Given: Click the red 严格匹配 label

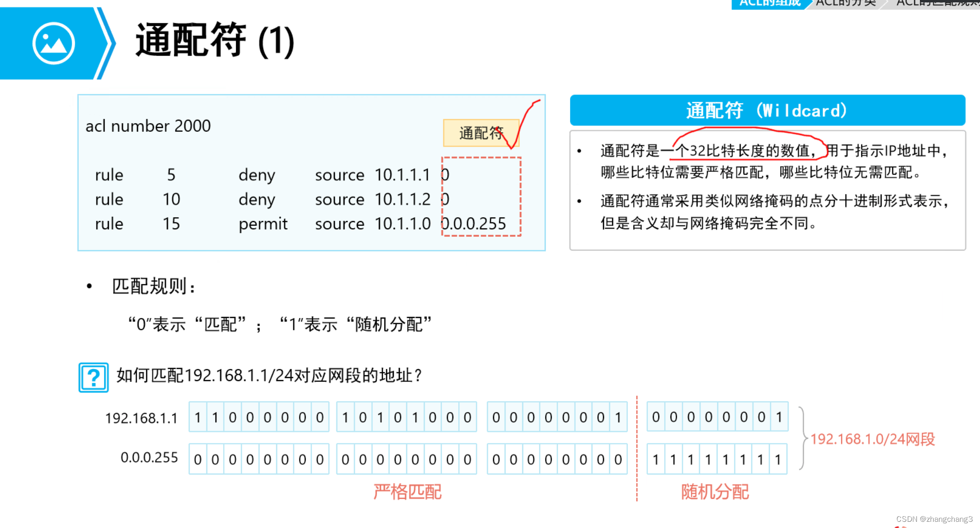Looking at the screenshot, I should [x=407, y=491].
